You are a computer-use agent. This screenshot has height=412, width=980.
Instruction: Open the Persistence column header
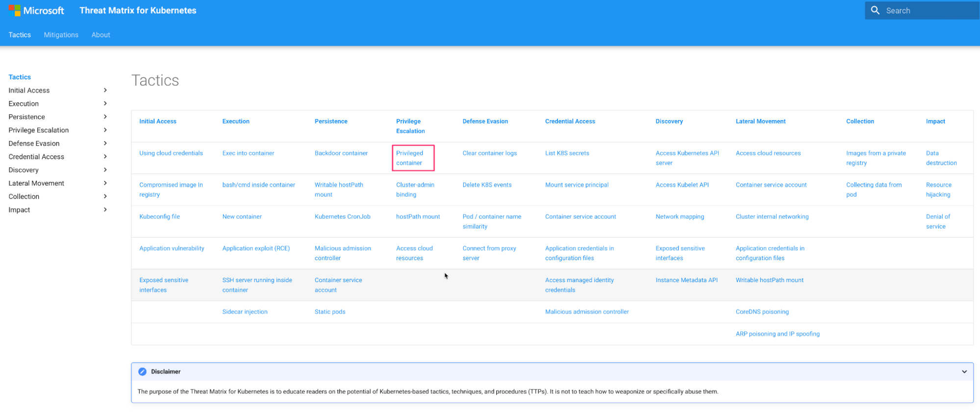pos(331,121)
